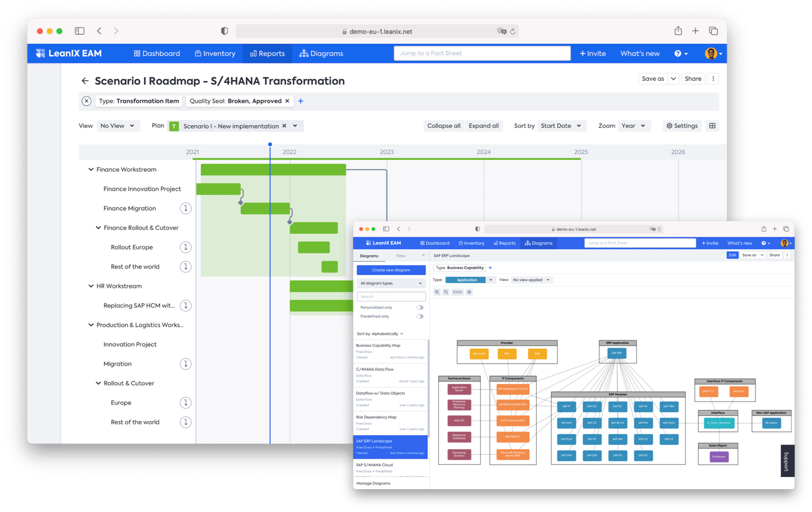The image size is (812, 512).
Task: Click the three-dot overflow menu next to Share
Action: point(713,79)
